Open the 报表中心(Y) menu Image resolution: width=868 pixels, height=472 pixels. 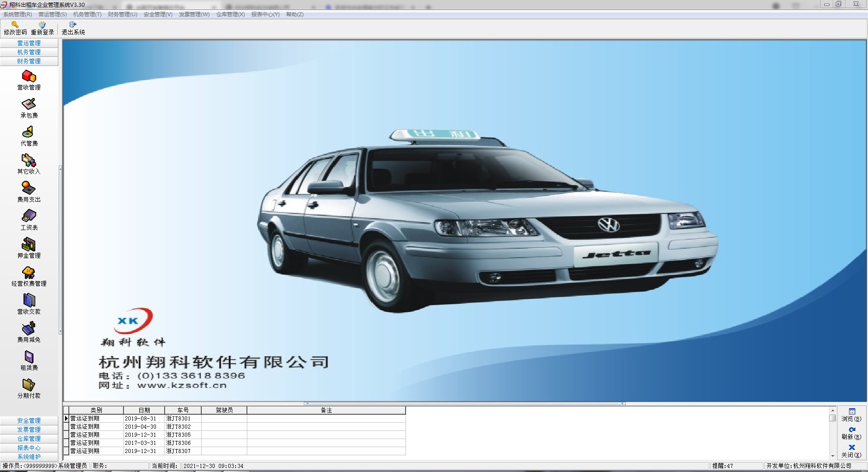pyautogui.click(x=265, y=14)
